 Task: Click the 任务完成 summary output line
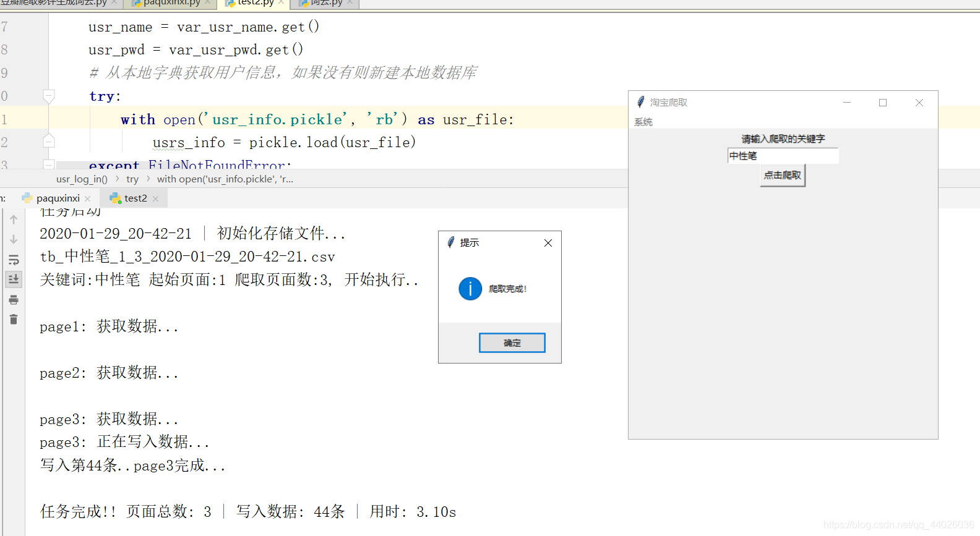(248, 512)
